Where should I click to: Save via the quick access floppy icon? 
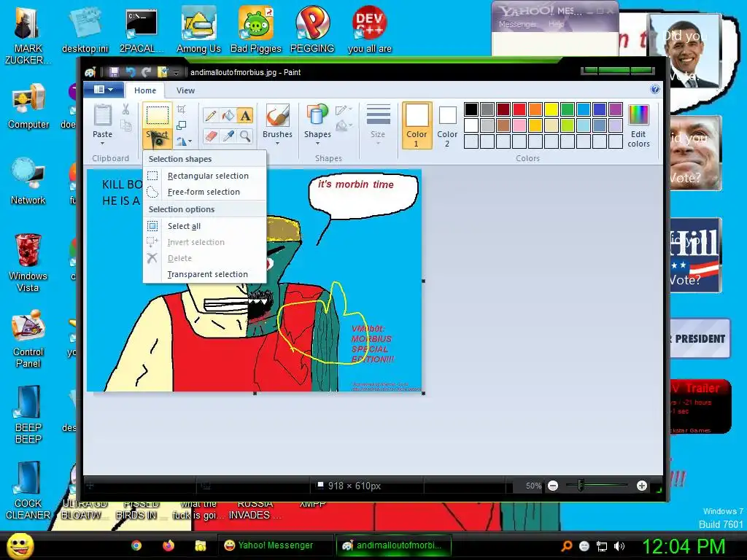114,72
